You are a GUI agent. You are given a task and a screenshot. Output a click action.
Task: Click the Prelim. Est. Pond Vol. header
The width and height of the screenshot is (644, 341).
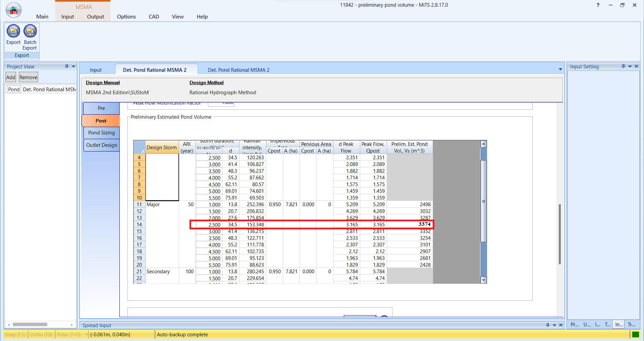(409, 147)
